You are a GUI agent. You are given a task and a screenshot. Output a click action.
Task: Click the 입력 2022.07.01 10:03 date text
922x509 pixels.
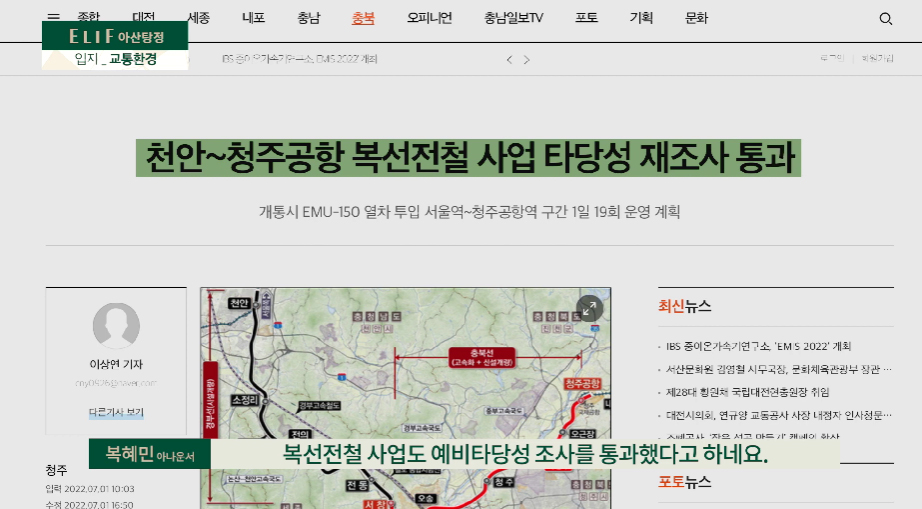tap(90, 489)
